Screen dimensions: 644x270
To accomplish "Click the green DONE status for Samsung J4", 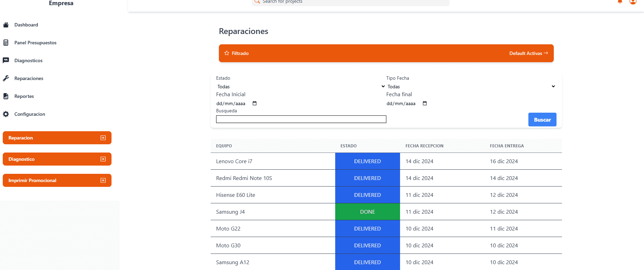I will pos(367,212).
